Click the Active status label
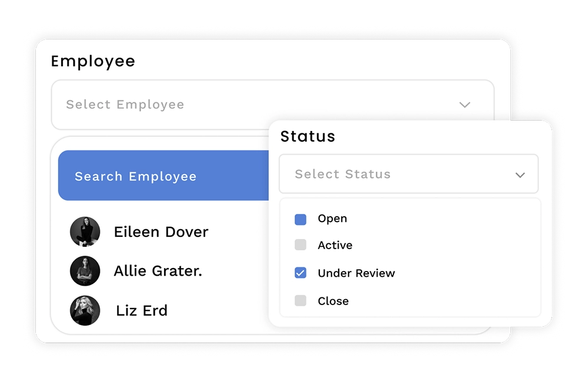Screen dimensions: 588x382 [335, 245]
